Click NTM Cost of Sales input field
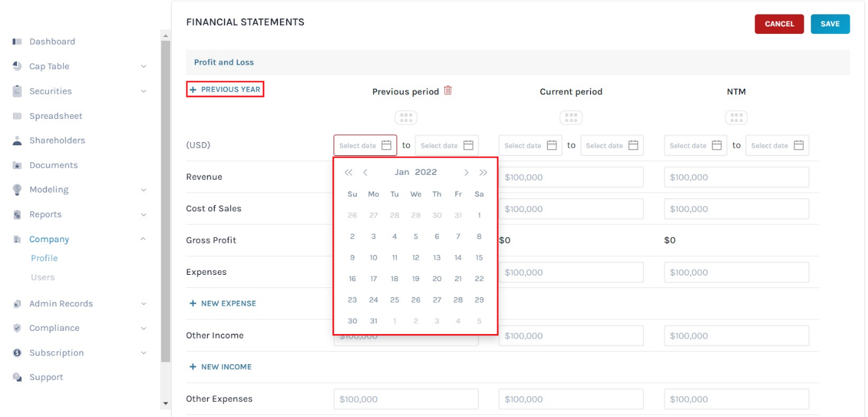The image size is (868, 417). point(736,209)
